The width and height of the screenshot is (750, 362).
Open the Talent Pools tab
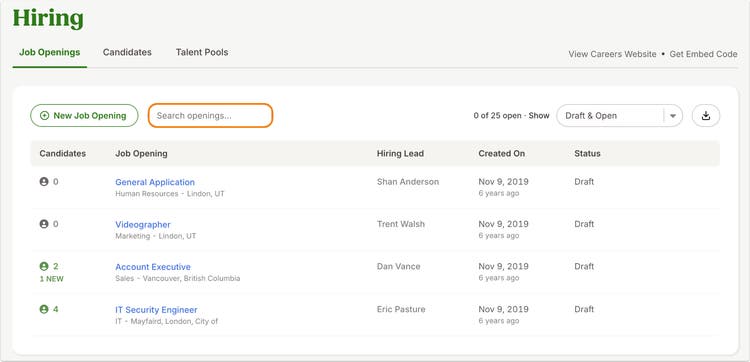(x=202, y=52)
